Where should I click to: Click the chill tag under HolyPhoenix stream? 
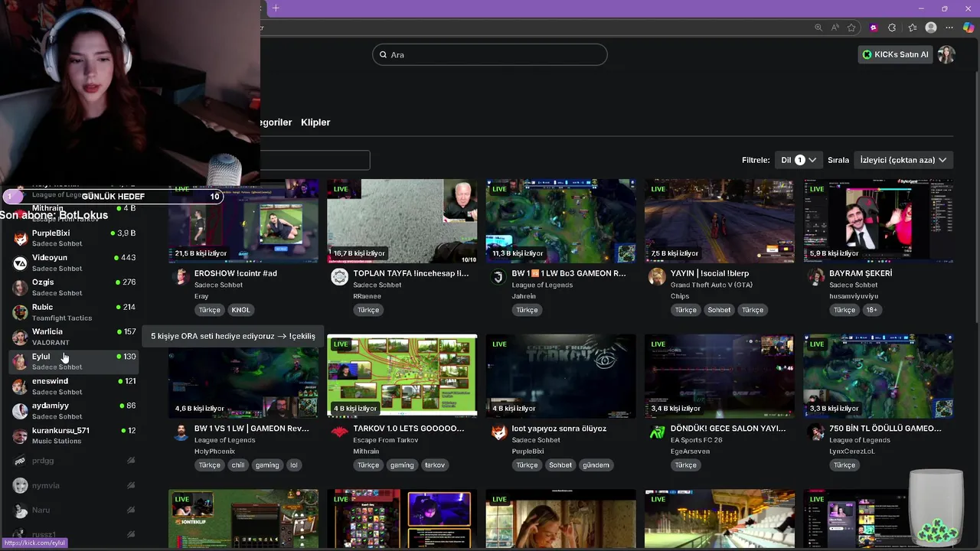point(238,465)
